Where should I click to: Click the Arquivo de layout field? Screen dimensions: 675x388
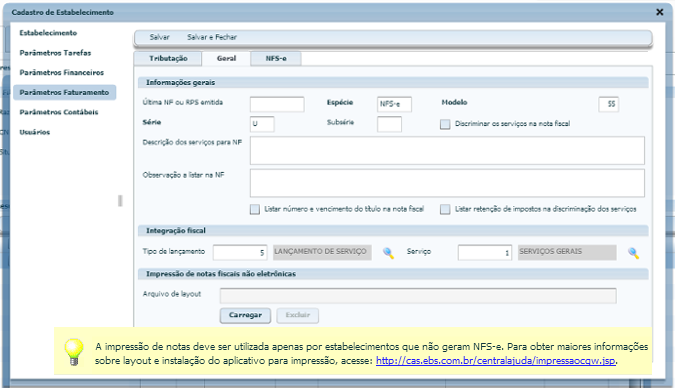click(418, 296)
